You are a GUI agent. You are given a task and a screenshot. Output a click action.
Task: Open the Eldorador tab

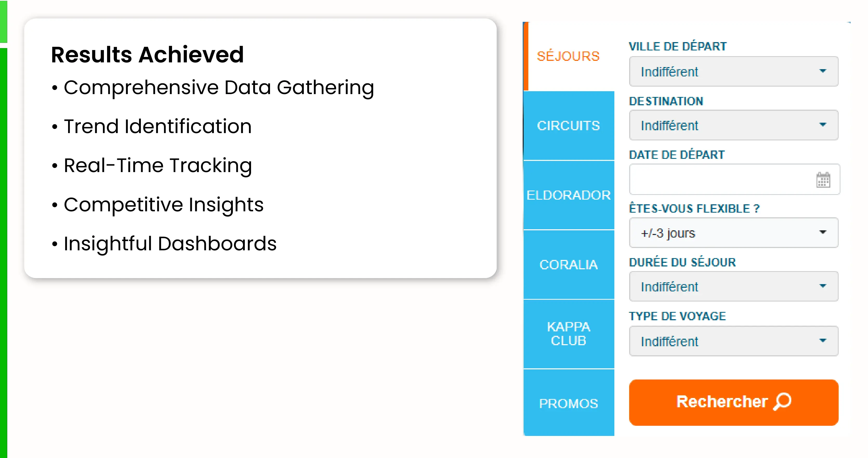(568, 195)
